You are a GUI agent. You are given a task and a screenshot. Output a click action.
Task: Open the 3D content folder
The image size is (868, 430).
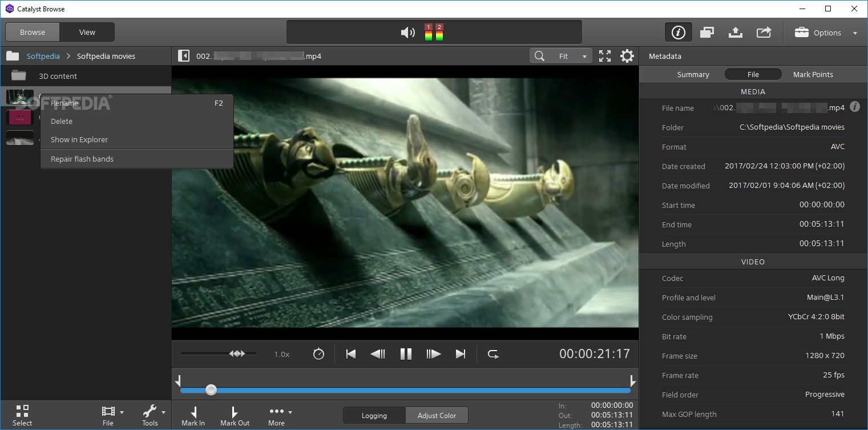(86, 76)
